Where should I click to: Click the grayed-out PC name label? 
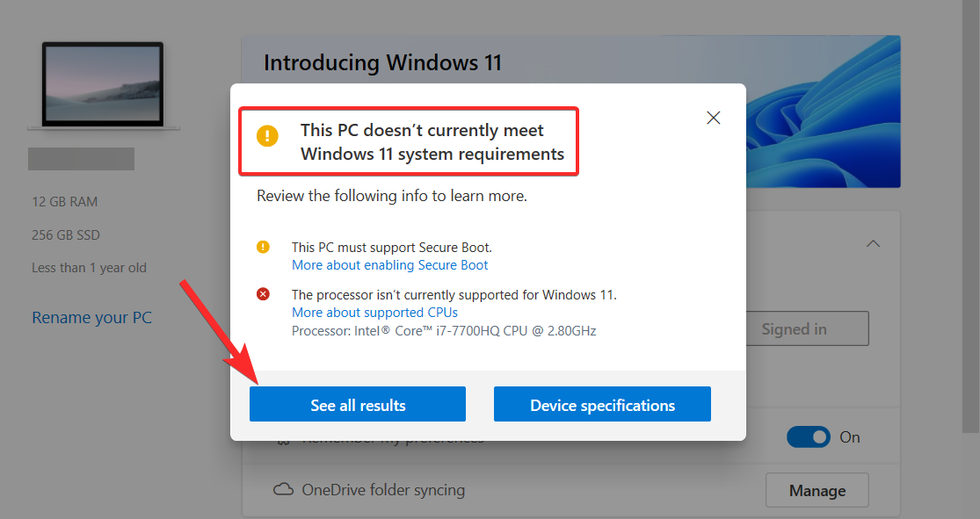[81, 159]
